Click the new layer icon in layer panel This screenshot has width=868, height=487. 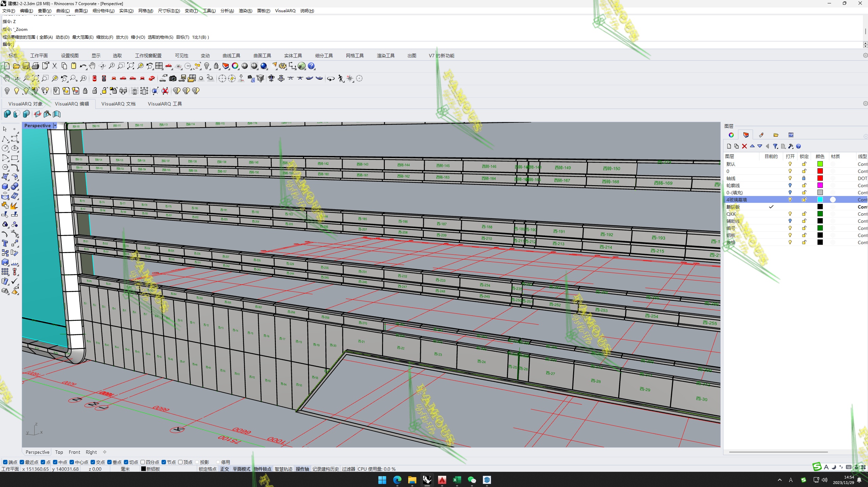[729, 146]
